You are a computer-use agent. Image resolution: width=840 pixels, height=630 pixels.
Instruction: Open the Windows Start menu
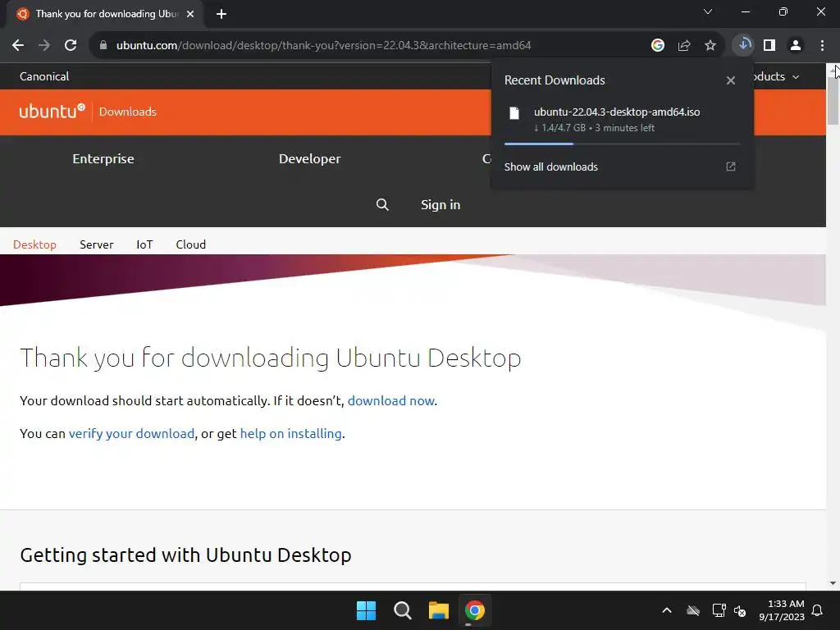tap(367, 610)
